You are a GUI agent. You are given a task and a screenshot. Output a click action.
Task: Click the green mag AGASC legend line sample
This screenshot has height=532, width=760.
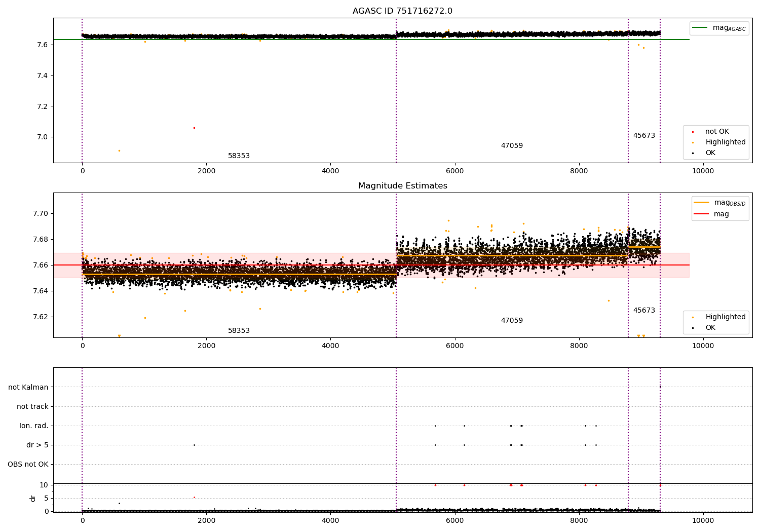(700, 28)
